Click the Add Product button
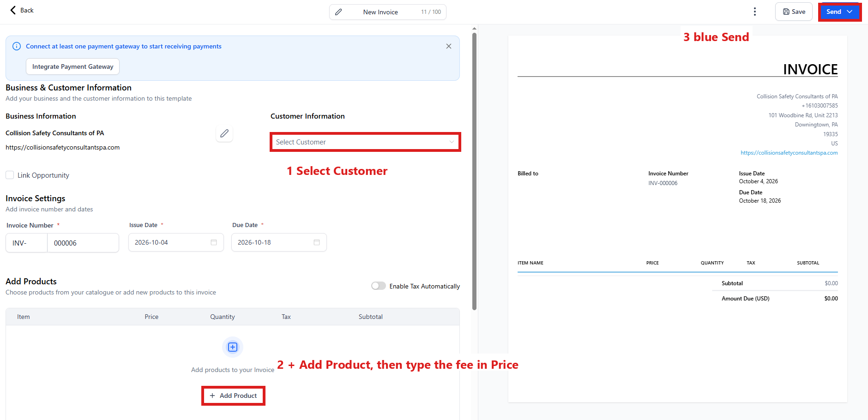The height and width of the screenshot is (420, 868). pos(233,396)
